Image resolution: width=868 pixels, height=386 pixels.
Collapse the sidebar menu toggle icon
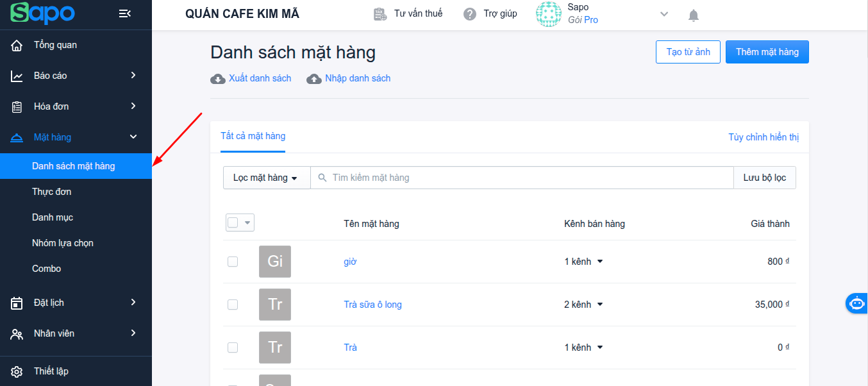pos(125,13)
